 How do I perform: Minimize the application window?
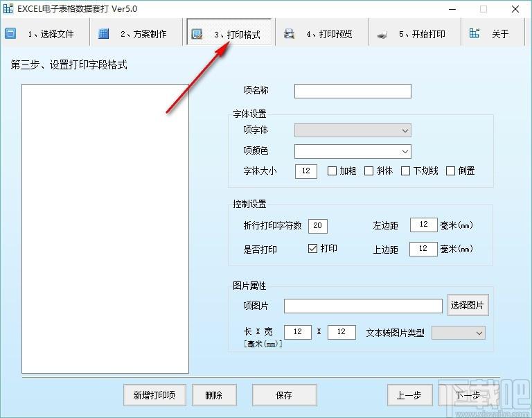(452, 9)
